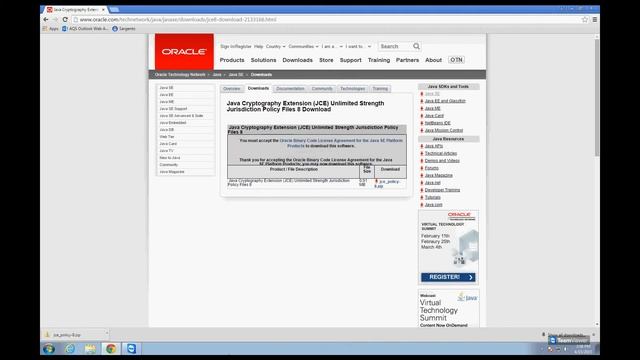The width and height of the screenshot is (640, 360).
Task: Open the Downloads menu in main navigation
Action: tap(298, 60)
